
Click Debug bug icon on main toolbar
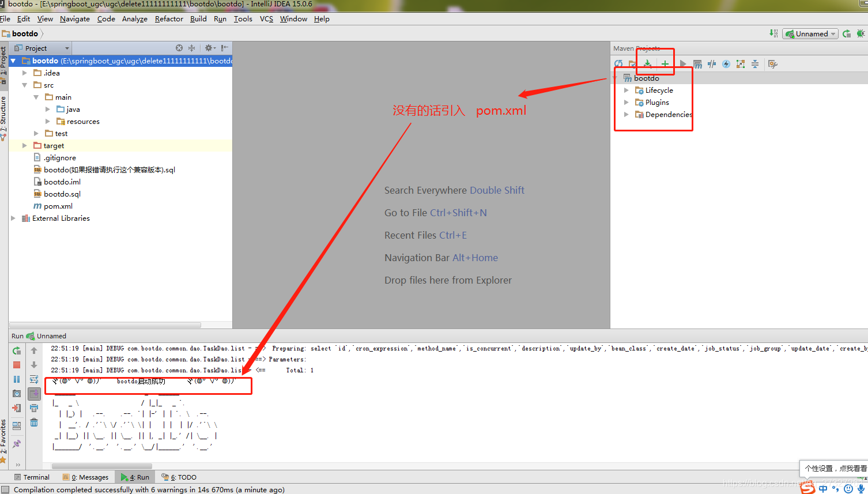pos(861,33)
